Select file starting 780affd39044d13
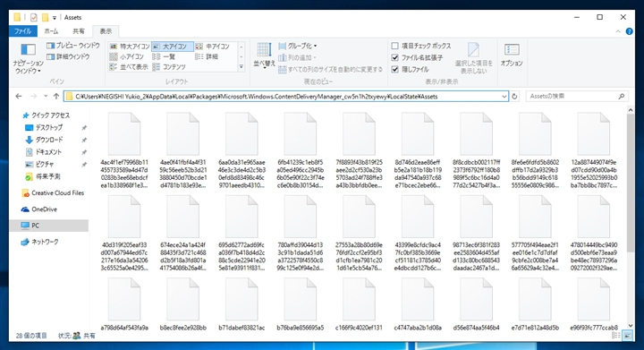Viewport: 644px width, 350px height. click(x=301, y=233)
